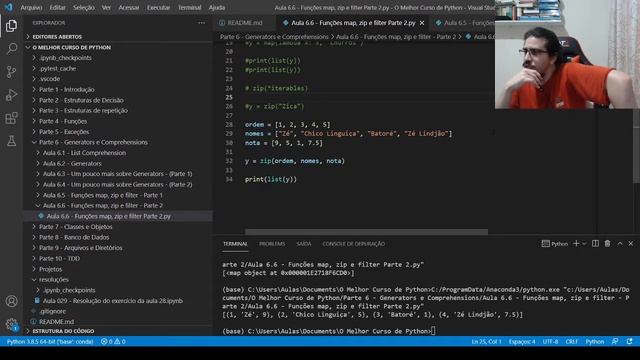Open the Explorer view icon in activity bar
Image resolution: width=640 pixels, height=360 pixels.
tap(11, 26)
